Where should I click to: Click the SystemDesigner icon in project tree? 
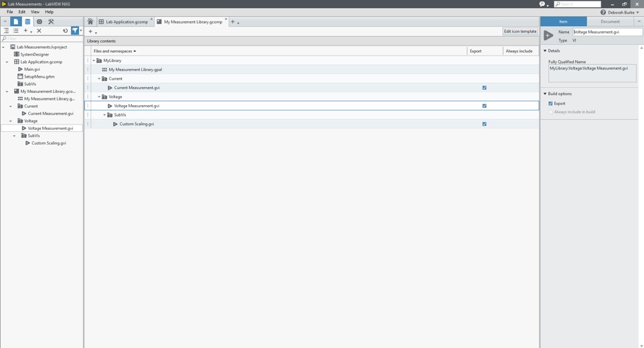(17, 54)
